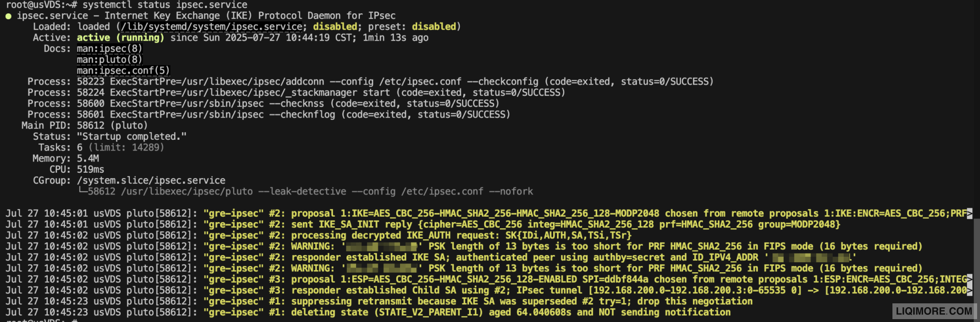Click truncation arrow on ESP proposal line
The height and width of the screenshot is (322, 980).
(x=969, y=279)
